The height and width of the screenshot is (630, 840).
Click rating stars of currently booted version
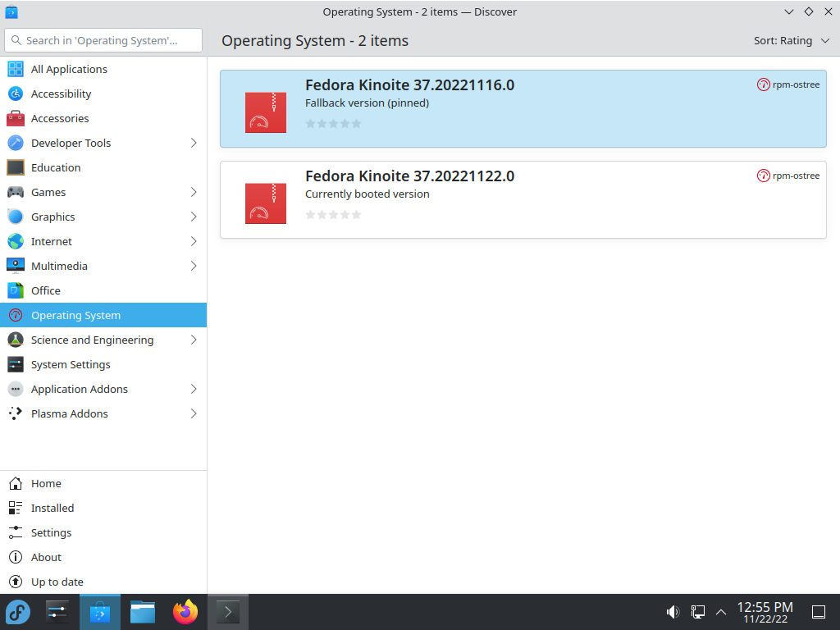333,215
